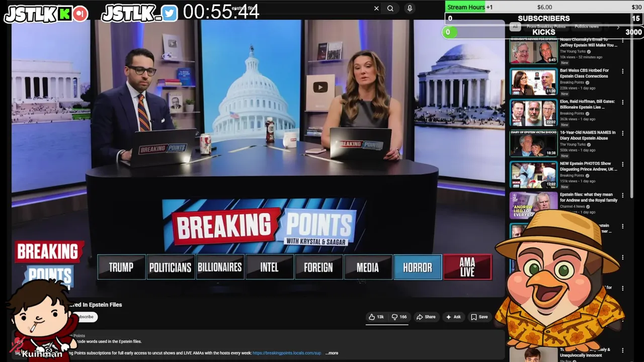Click the 'Andrew Lied to Everybody' thumbnail

(533, 205)
